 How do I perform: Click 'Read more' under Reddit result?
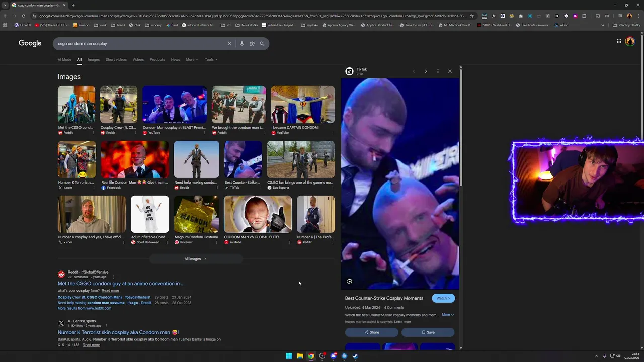coord(110,291)
